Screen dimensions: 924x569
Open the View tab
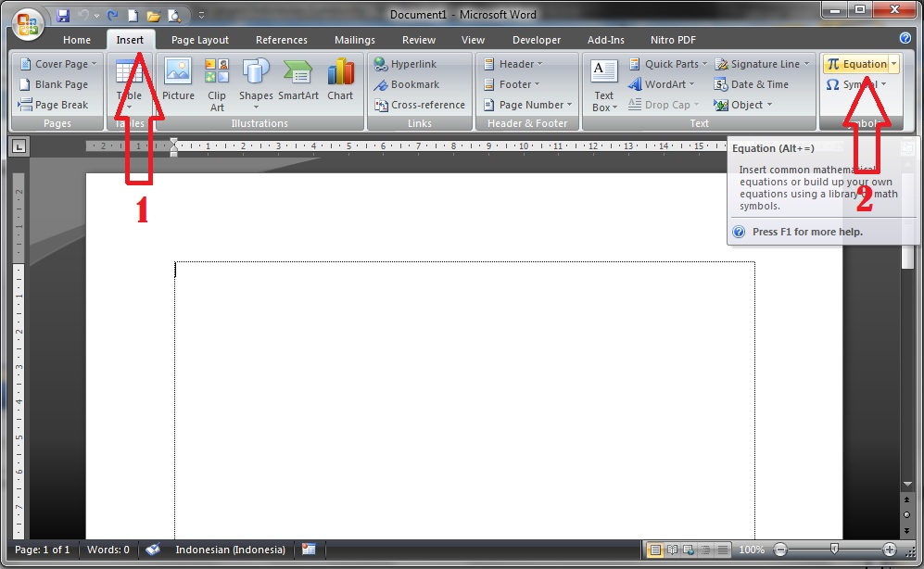coord(473,40)
